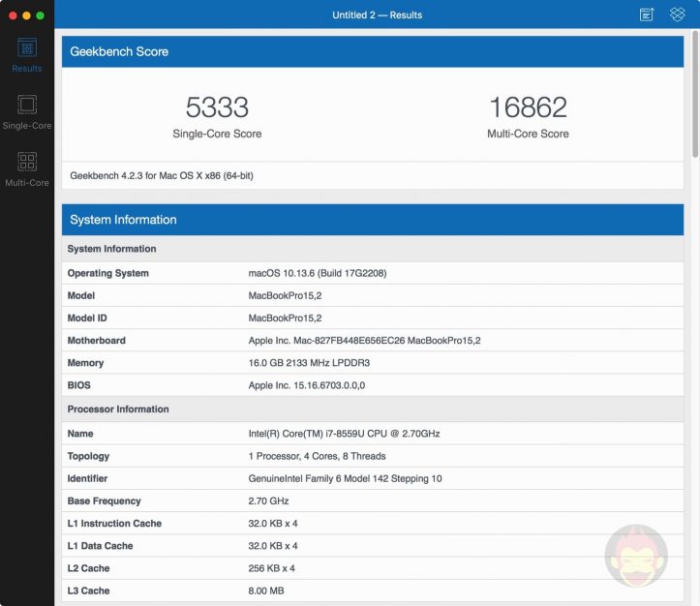700x606 pixels.
Task: Click the Model row value MacBookPro15,2
Action: click(x=285, y=295)
